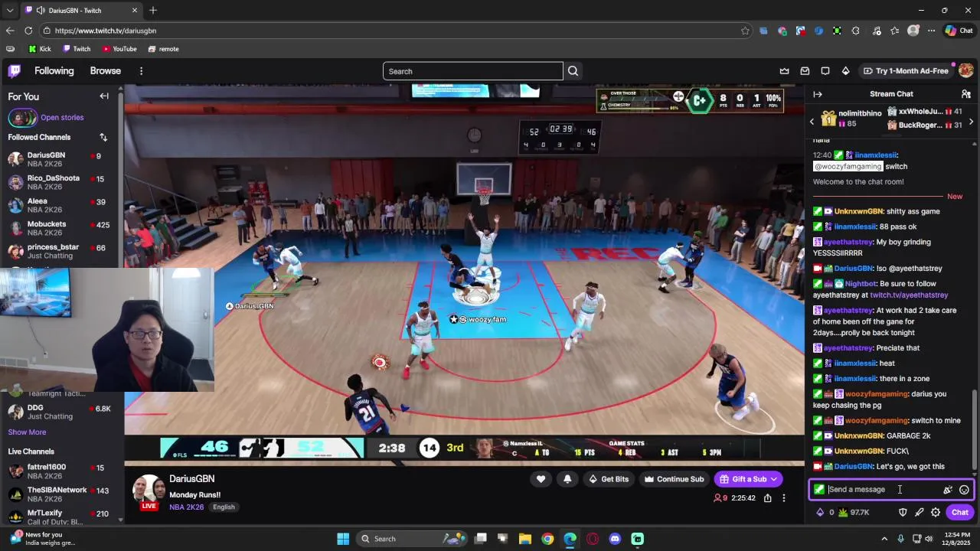Open chat settings gear
The height and width of the screenshot is (551, 980).
(936, 513)
